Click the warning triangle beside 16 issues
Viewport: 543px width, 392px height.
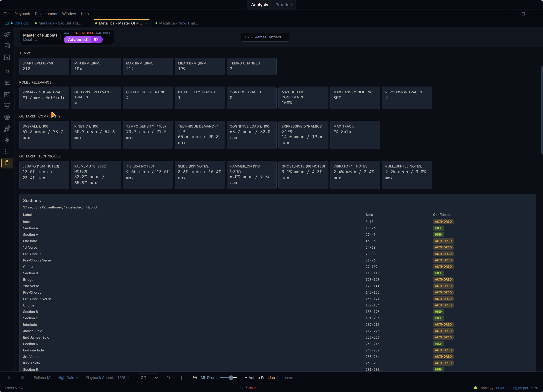241,388
